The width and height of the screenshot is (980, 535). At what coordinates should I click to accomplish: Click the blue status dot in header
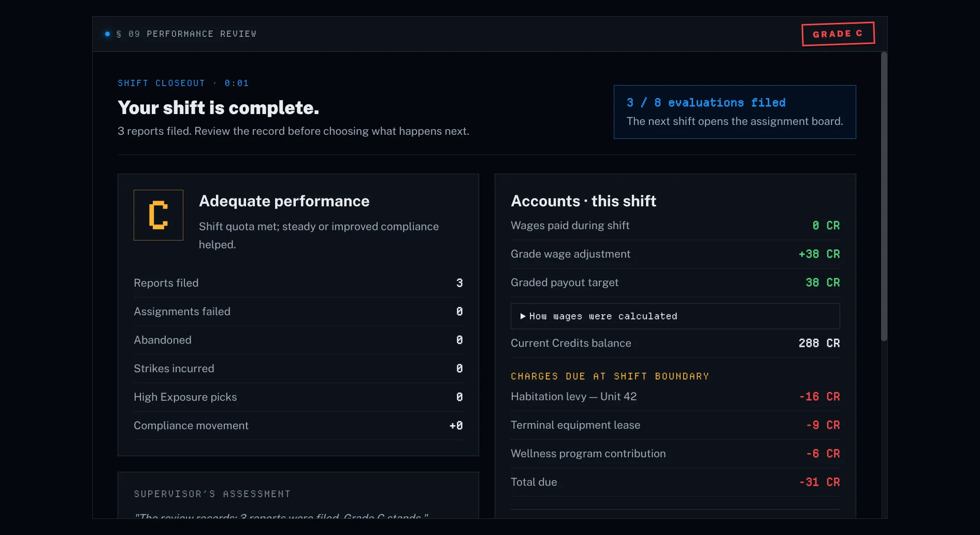pos(107,34)
